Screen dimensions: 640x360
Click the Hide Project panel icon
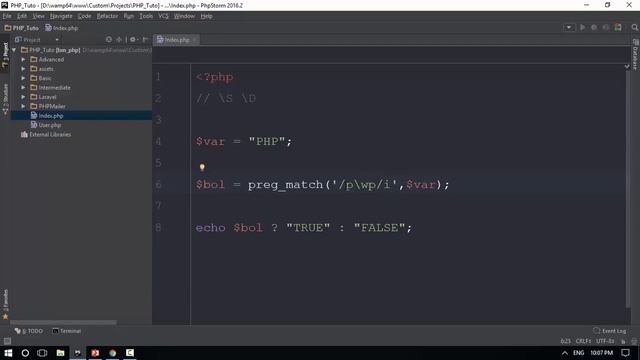pyautogui.click(x=145, y=40)
